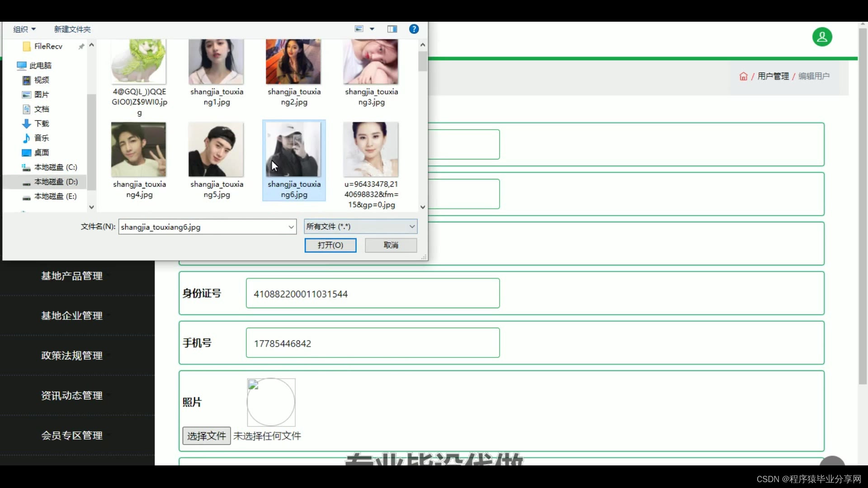Click the phone number input field
868x488 pixels.
[x=373, y=343]
